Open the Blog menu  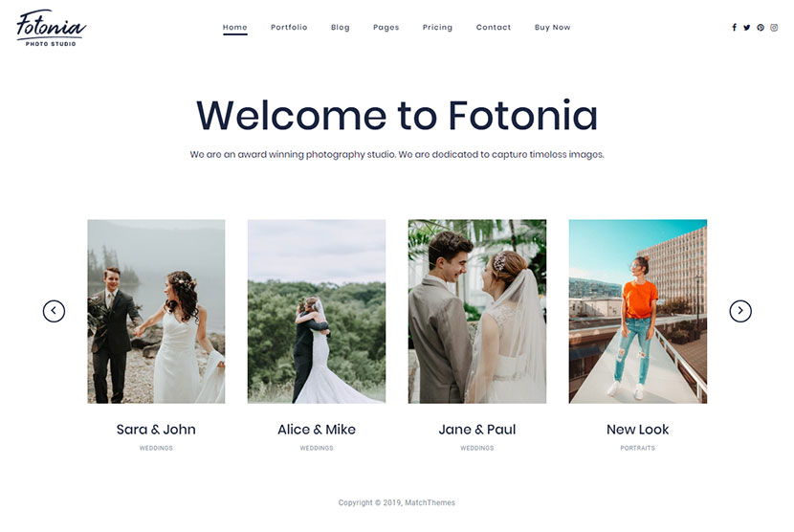pos(341,28)
